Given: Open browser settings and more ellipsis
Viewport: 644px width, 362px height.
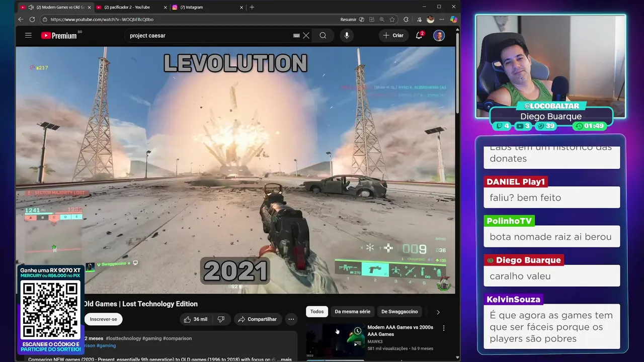Looking at the screenshot, I should point(442,20).
